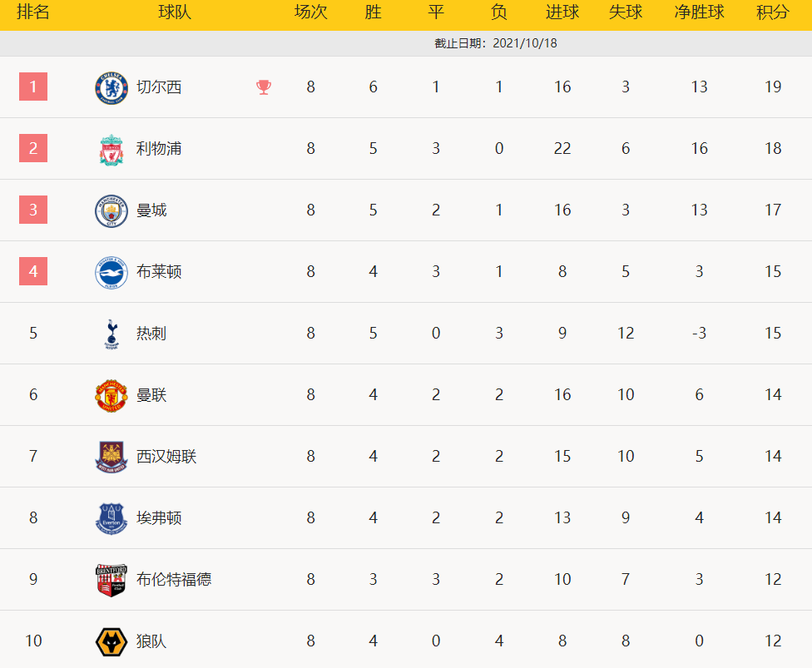
Task: Click the red rank 4 badge
Action: 33,271
